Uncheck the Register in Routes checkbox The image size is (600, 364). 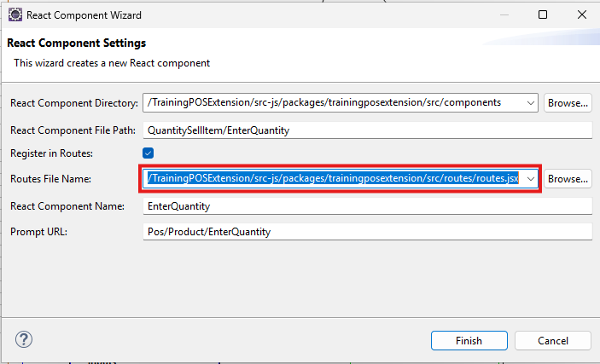148,153
